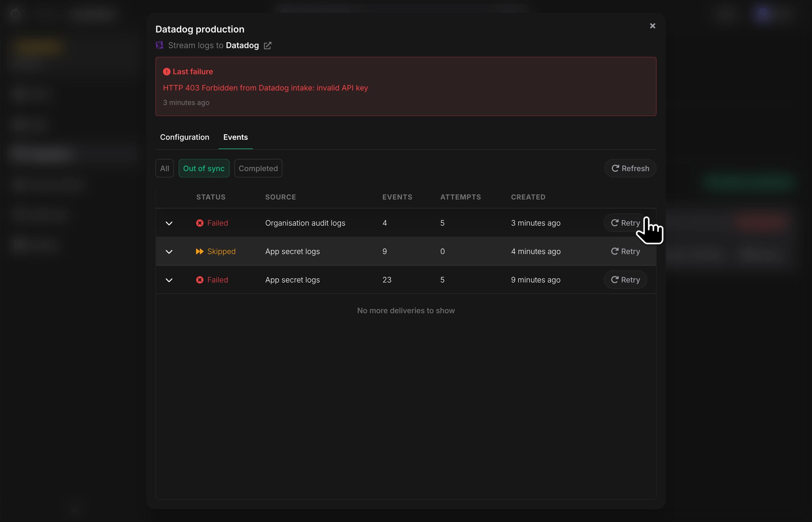Click the CREATED column header

pos(528,197)
